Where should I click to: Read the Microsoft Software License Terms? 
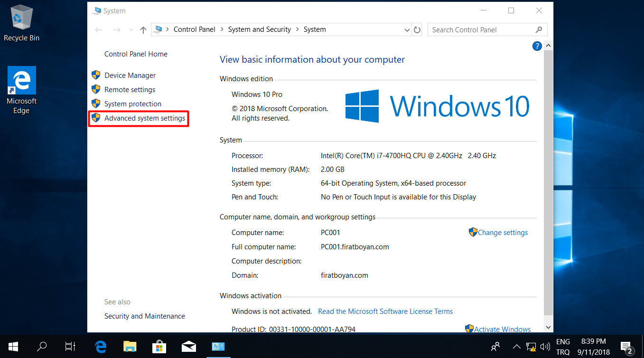(385, 311)
